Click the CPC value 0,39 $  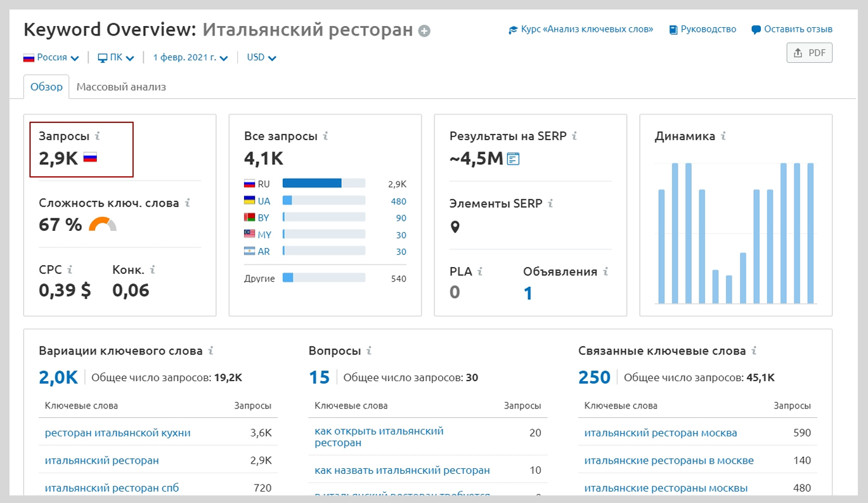(x=65, y=291)
